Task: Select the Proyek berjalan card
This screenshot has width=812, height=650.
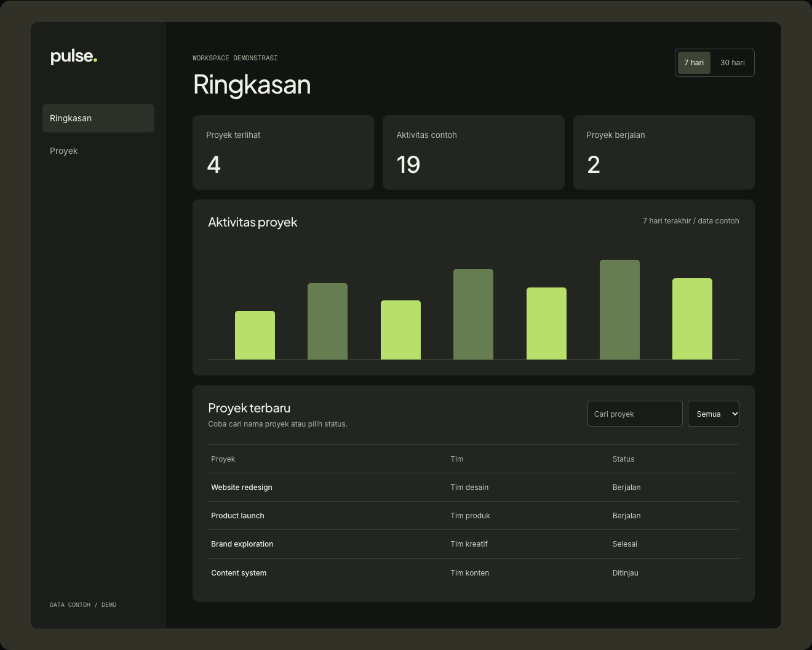Action: pyautogui.click(x=664, y=152)
